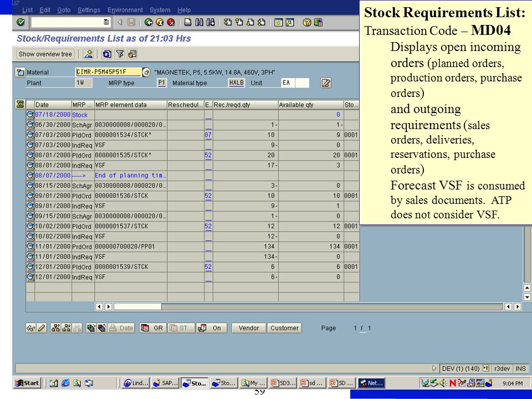Click the green Back arrow icon
This screenshot has width=532, height=399.
pyautogui.click(x=149, y=22)
